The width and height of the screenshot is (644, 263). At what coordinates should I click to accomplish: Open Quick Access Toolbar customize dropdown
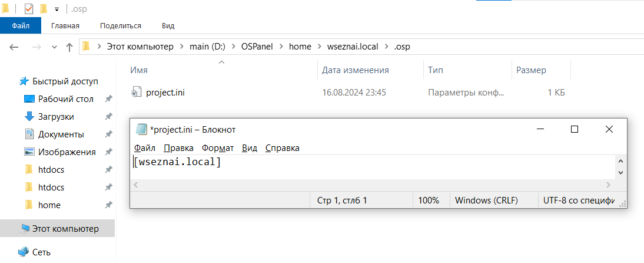click(x=57, y=9)
